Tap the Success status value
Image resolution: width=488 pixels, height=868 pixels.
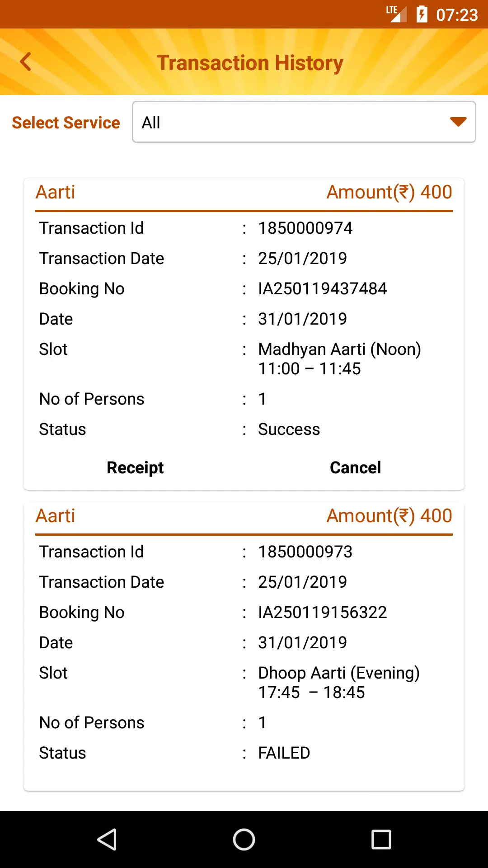[289, 429]
